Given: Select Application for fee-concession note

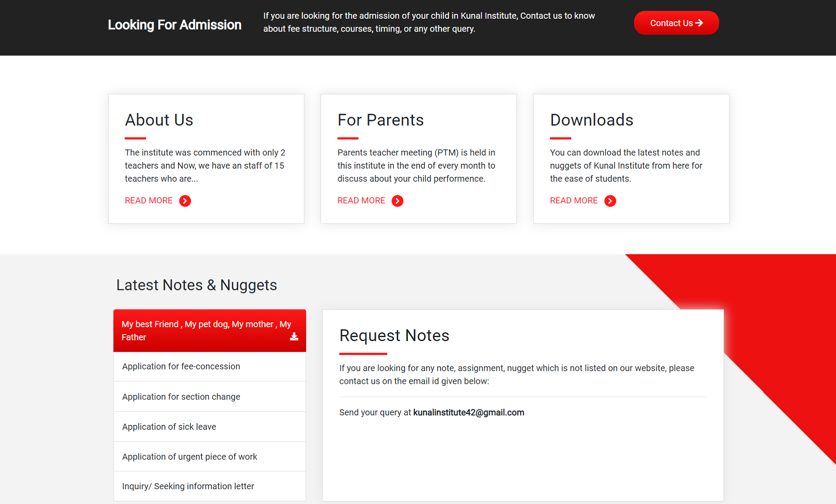Looking at the screenshot, I should (x=181, y=366).
